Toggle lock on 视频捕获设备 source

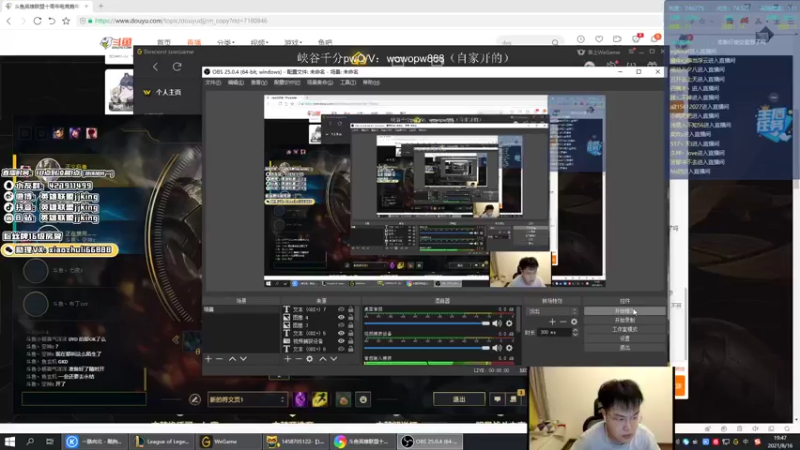coord(351,341)
